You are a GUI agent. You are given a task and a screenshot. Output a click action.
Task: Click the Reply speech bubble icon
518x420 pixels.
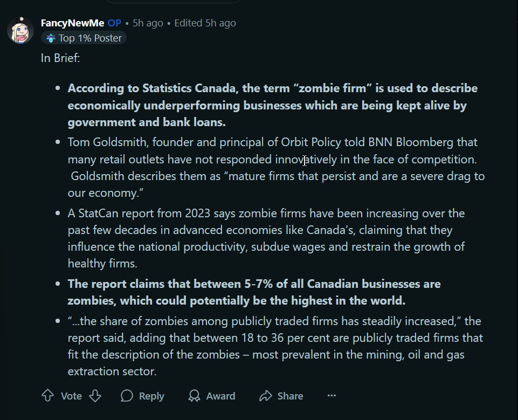point(127,396)
